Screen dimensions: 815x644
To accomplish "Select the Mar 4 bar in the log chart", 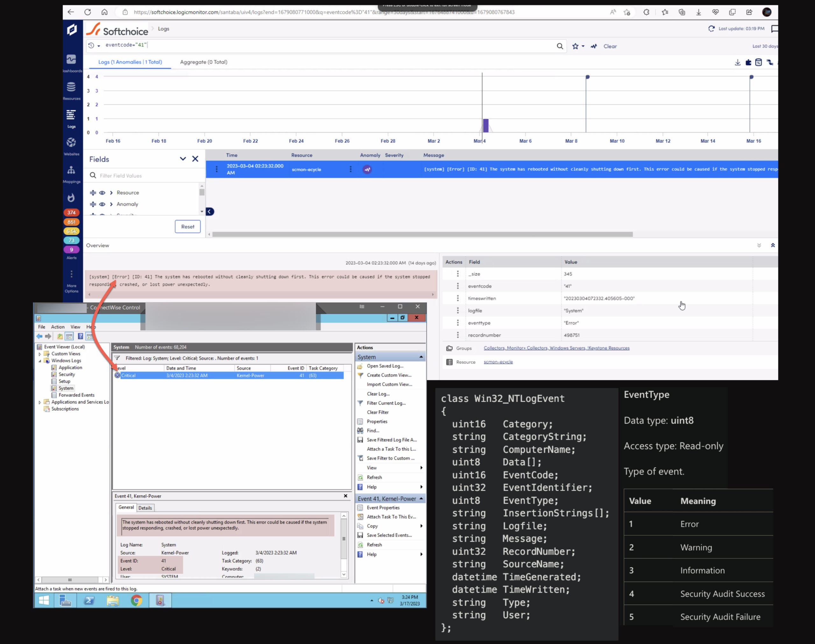I will point(485,125).
